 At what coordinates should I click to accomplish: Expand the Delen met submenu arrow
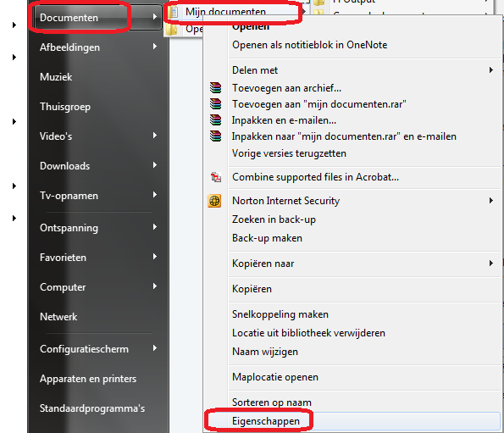coord(490,69)
